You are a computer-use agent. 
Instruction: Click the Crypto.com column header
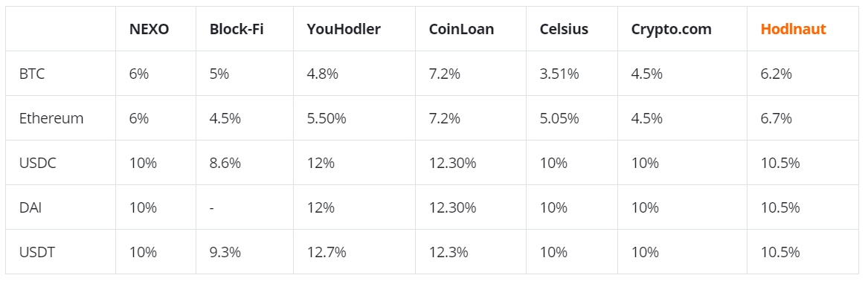point(671,29)
